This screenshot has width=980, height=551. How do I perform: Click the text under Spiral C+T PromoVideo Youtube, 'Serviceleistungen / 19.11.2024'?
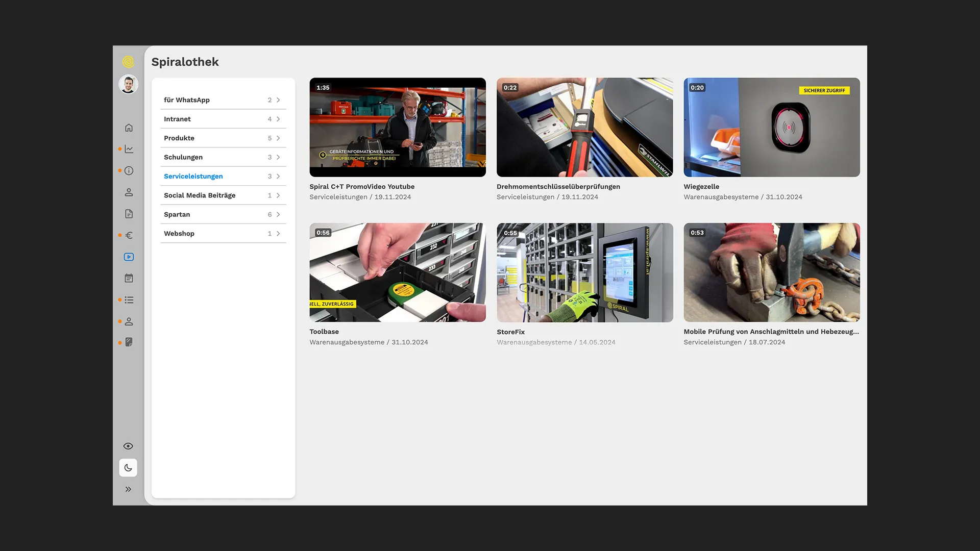point(360,197)
